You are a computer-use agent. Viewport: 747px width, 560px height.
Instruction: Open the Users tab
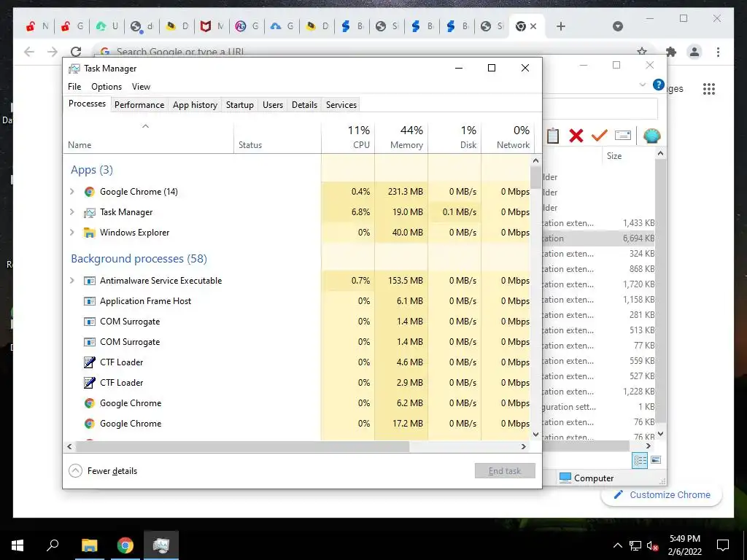click(x=273, y=105)
